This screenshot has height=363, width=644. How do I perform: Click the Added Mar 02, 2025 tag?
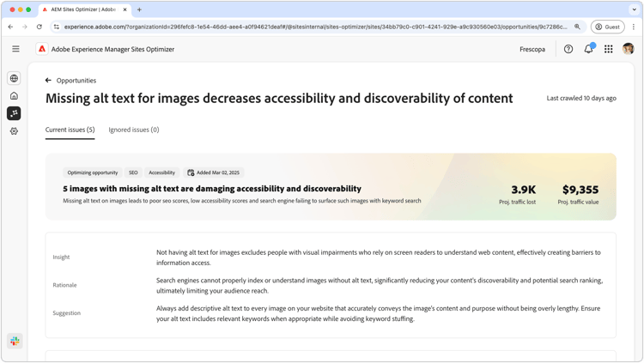pos(214,172)
